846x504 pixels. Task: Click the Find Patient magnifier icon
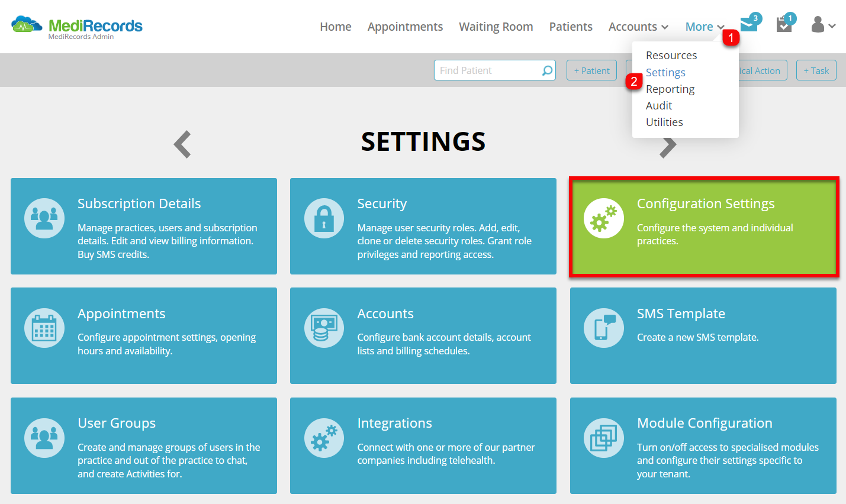coord(548,70)
